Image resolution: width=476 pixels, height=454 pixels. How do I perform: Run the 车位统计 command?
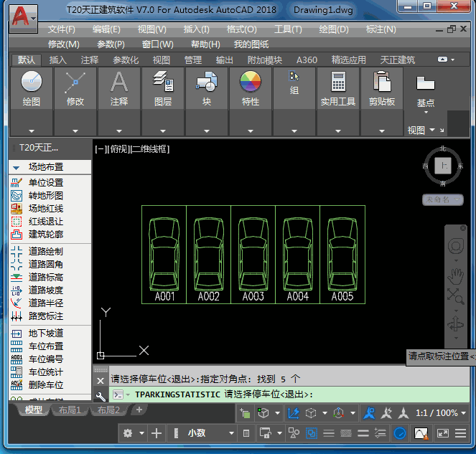(x=46, y=372)
